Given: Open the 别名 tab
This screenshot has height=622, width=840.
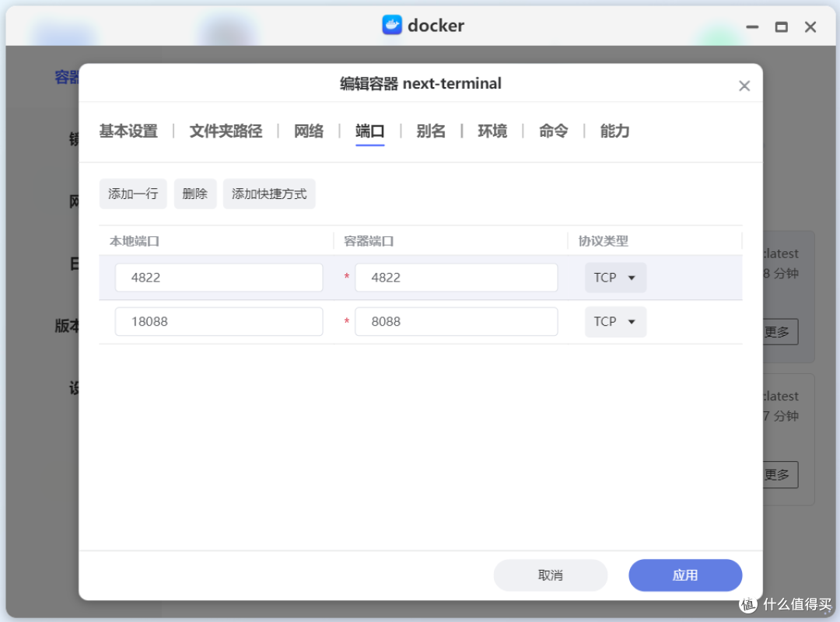Looking at the screenshot, I should pos(431,131).
